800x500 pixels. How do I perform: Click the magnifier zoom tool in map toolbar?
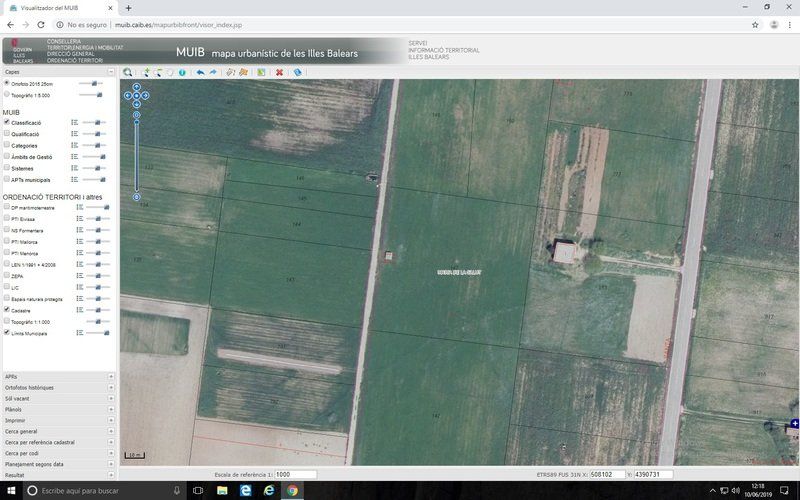click(127, 72)
